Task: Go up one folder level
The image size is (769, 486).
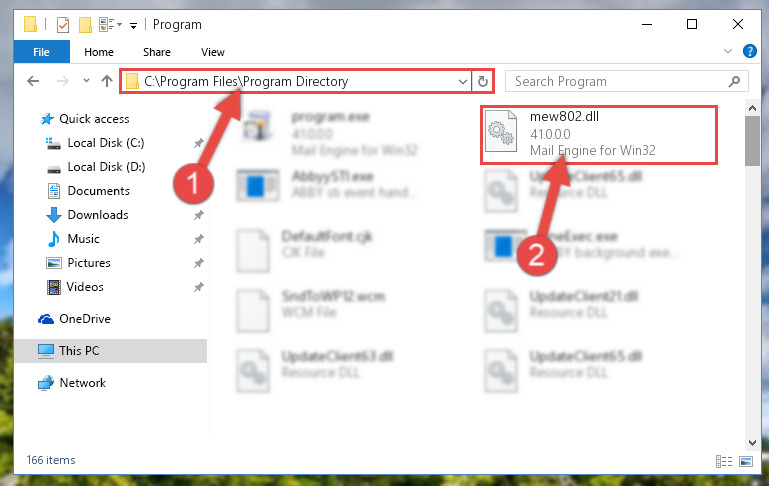Action: coord(106,81)
